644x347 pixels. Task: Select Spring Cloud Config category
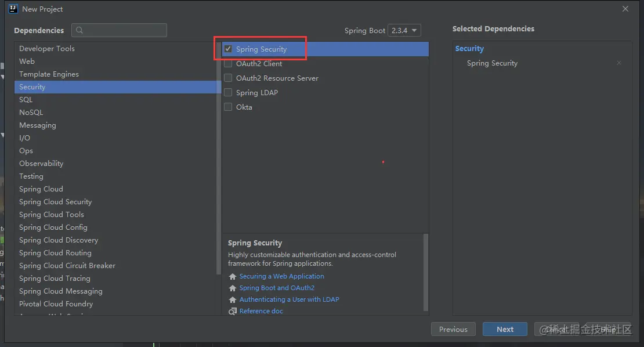pos(117,227)
